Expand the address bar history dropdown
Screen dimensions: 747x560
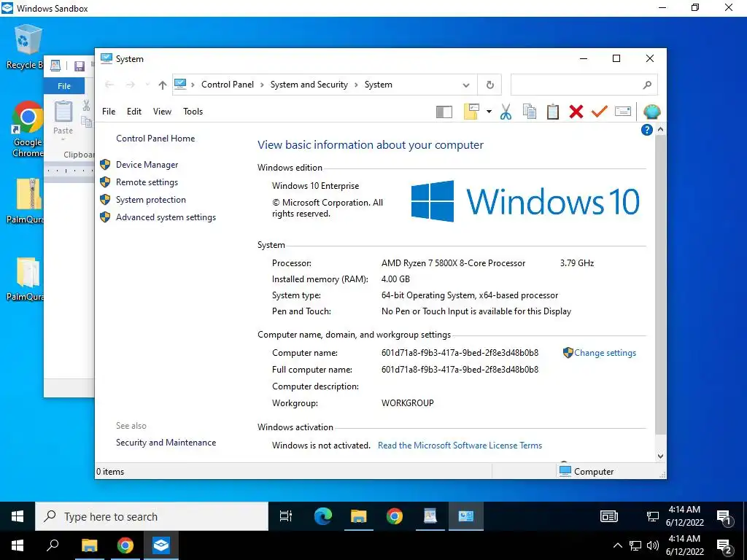466,85
